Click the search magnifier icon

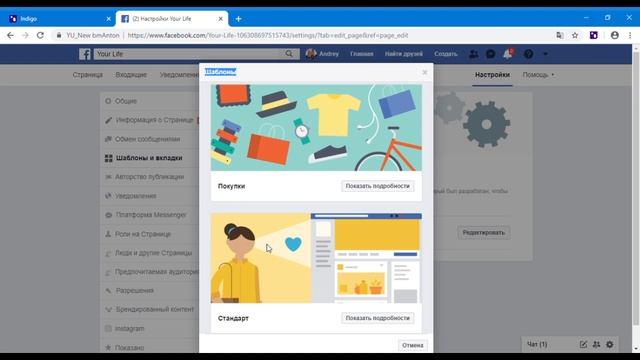pos(289,53)
